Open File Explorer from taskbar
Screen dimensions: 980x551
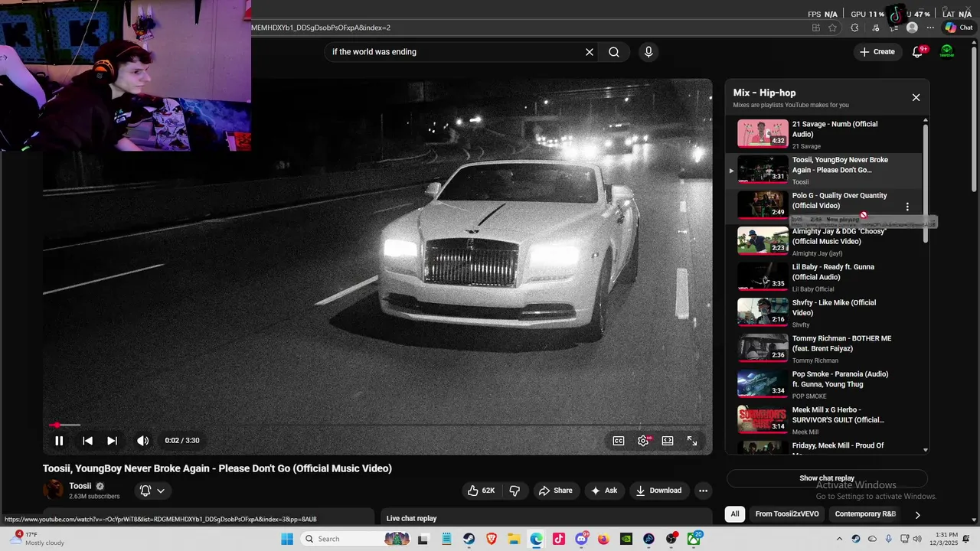click(514, 539)
